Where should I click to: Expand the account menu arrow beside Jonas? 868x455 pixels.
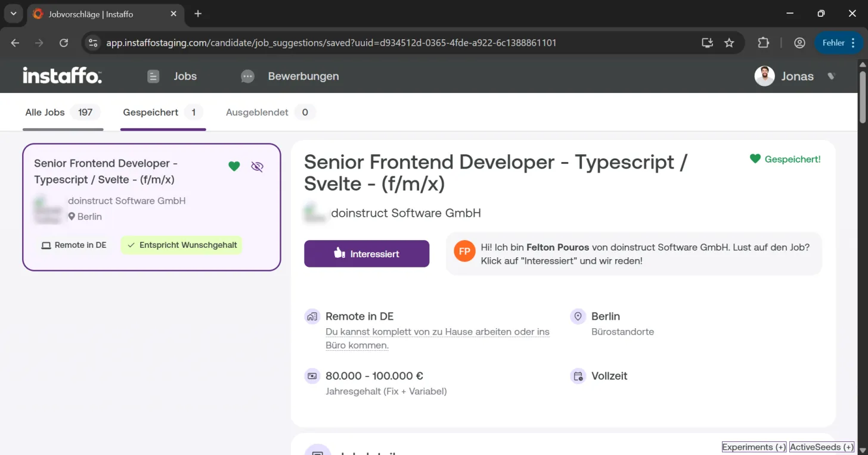click(x=832, y=76)
